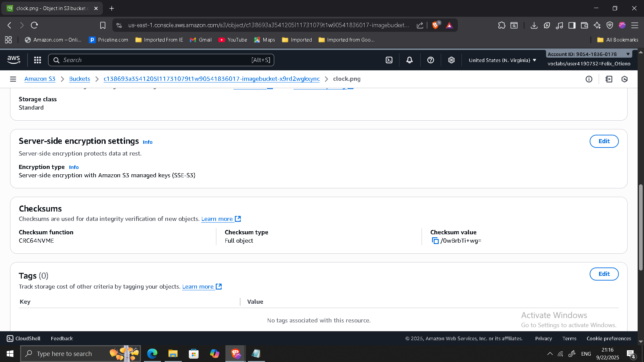
Task: Click in the AWS Search field
Action: (154, 60)
